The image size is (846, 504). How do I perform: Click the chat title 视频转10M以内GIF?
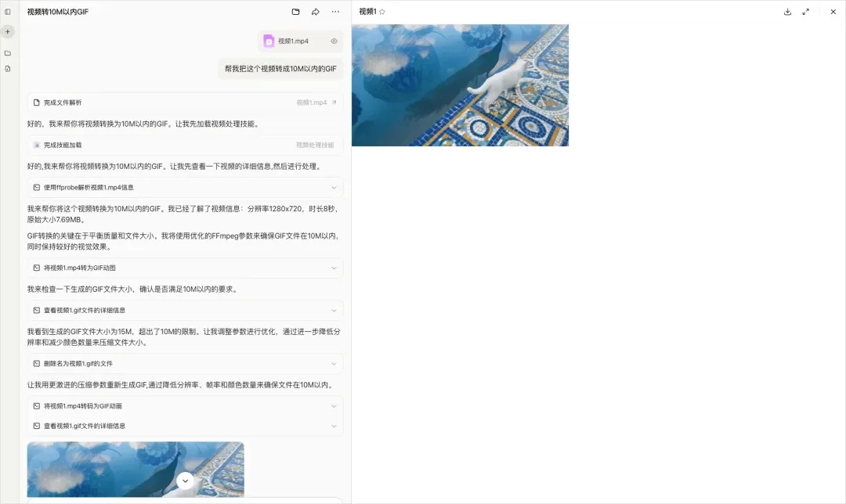point(56,12)
